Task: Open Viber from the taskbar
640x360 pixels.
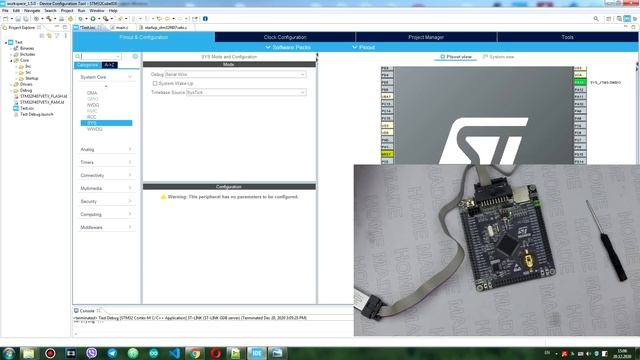Action: 91,353
